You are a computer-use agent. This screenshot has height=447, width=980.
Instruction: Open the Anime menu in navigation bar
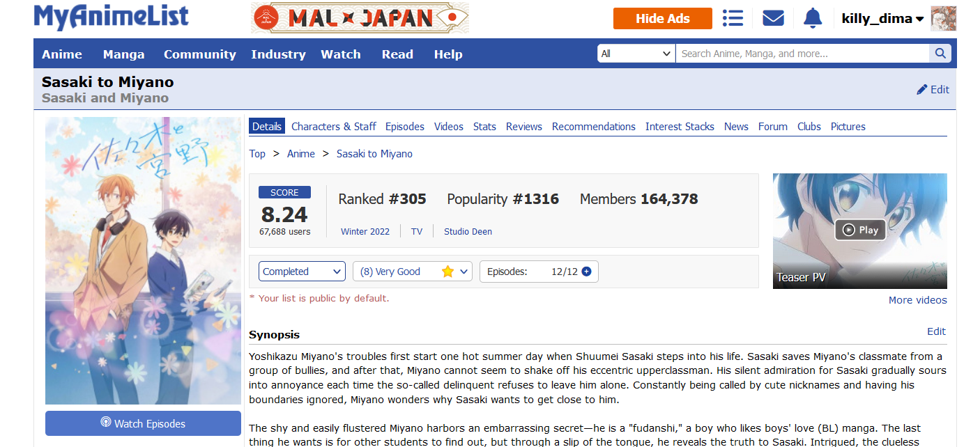pyautogui.click(x=62, y=54)
